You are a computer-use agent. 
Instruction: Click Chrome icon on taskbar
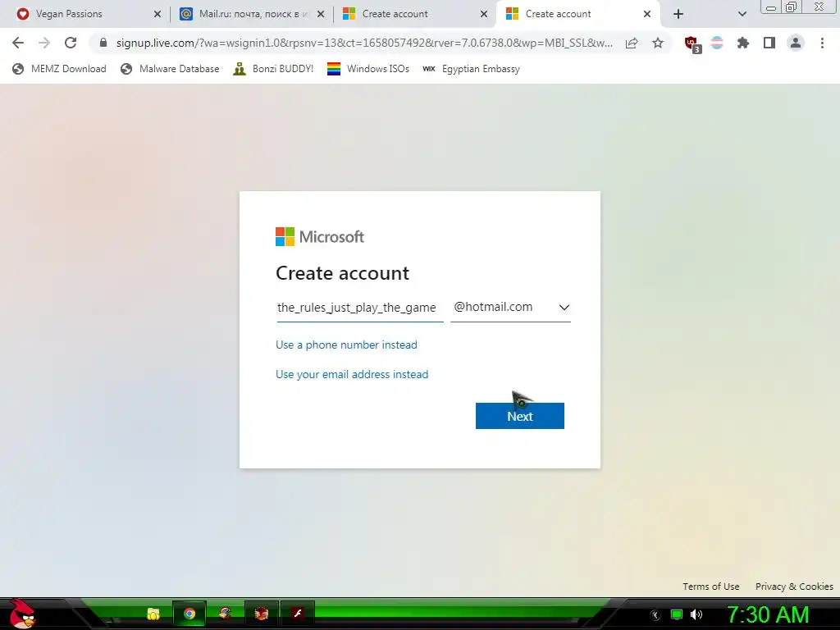189,614
